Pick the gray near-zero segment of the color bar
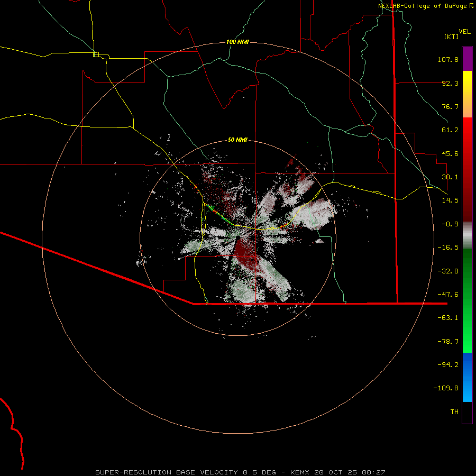 click(467, 235)
